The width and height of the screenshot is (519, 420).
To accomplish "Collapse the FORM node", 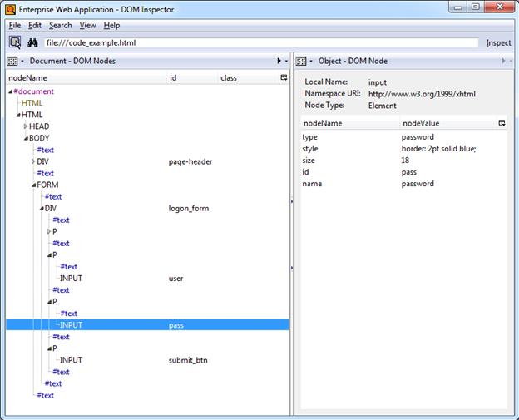I will point(34,185).
